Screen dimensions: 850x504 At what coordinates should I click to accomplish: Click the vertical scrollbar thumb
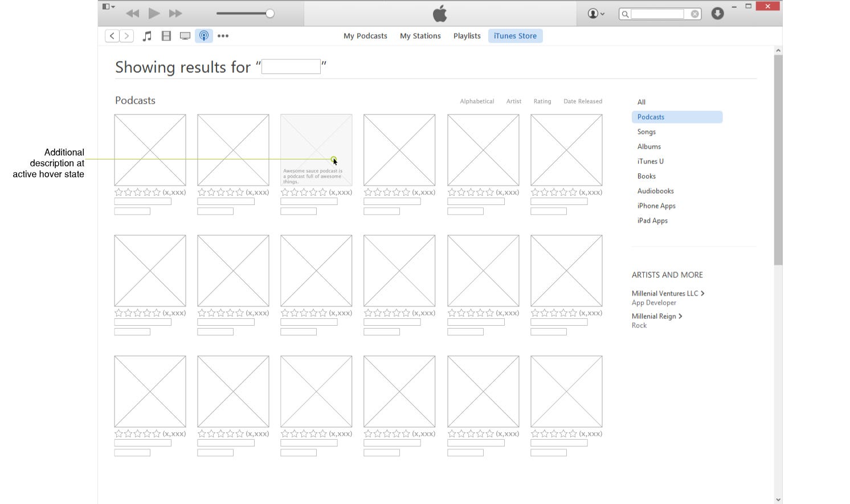778,160
